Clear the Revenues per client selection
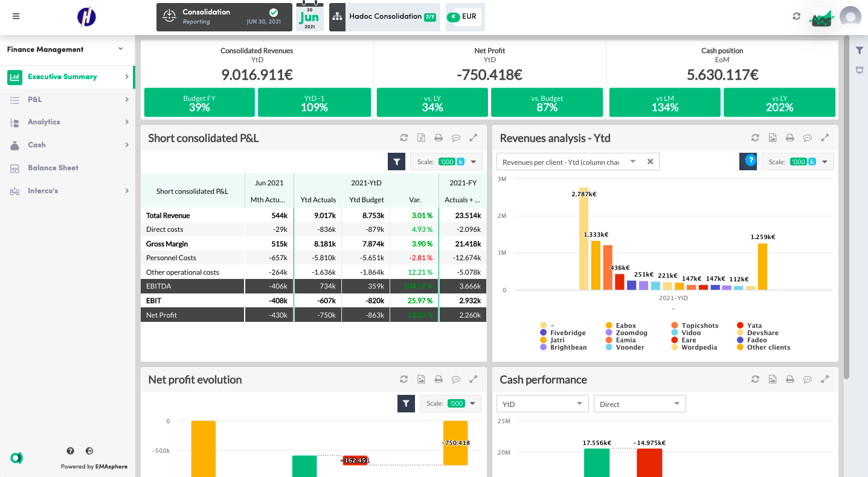 click(x=650, y=162)
